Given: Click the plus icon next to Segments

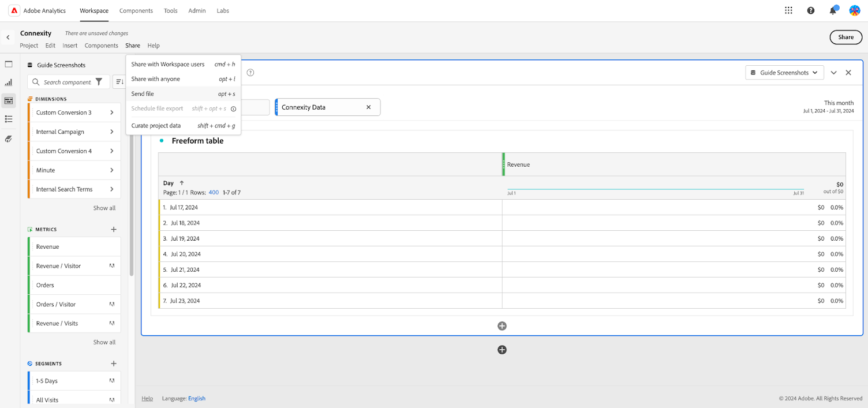Looking at the screenshot, I should 114,364.
